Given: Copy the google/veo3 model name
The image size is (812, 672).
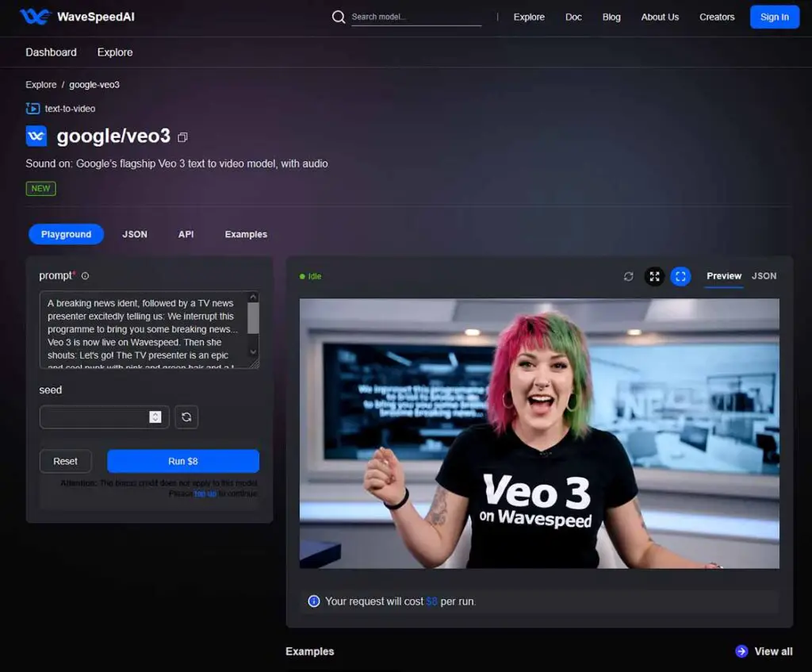Looking at the screenshot, I should (182, 137).
